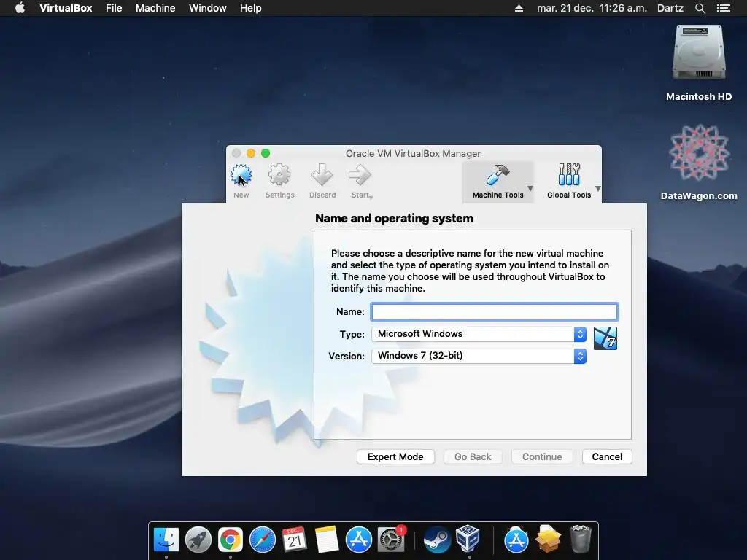
Task: Cancel the new VM wizard
Action: click(607, 456)
